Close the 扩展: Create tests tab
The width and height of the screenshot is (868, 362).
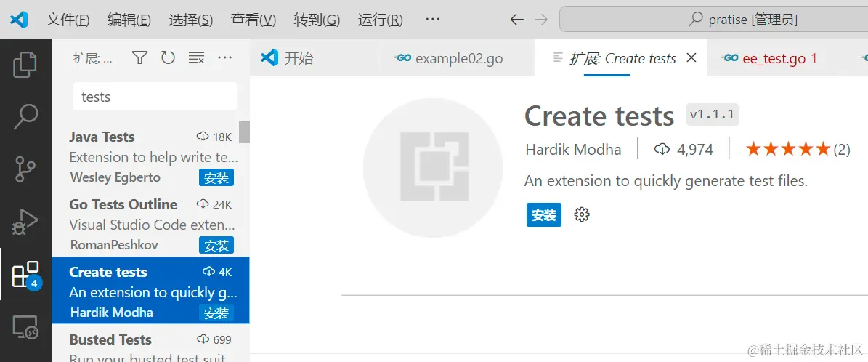tap(691, 57)
